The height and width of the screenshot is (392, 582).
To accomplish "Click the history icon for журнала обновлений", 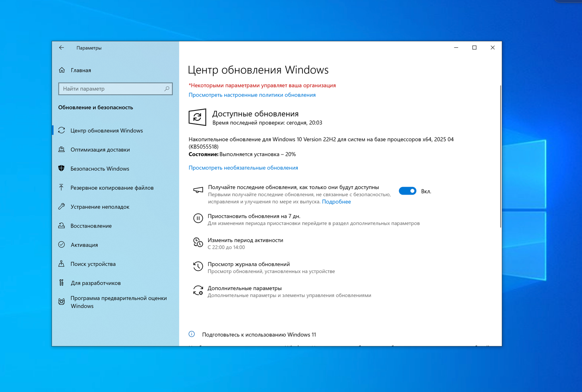I will 198,266.
